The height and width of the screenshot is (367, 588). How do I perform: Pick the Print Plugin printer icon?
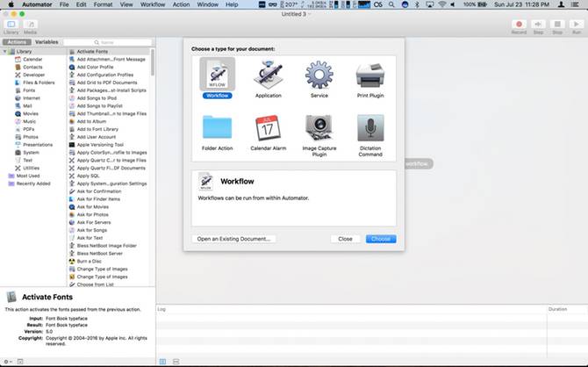pyautogui.click(x=370, y=75)
